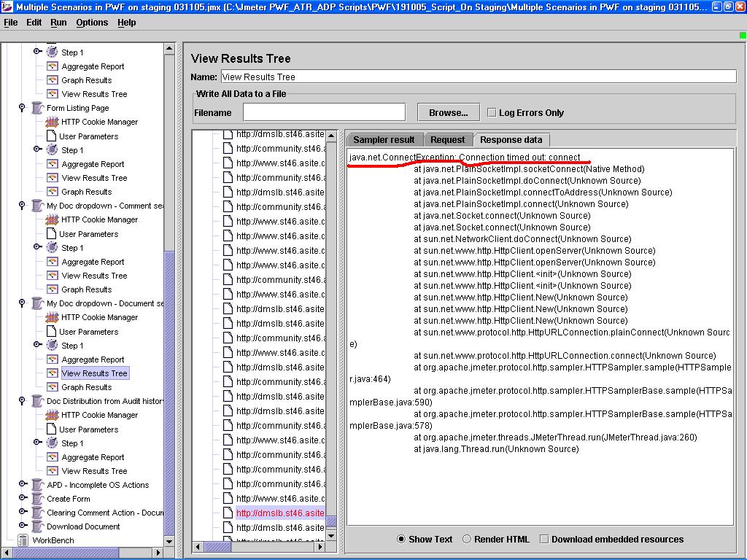
Task: Click Graph Results icon under My Doc dropdown - Document
Action: (52, 386)
